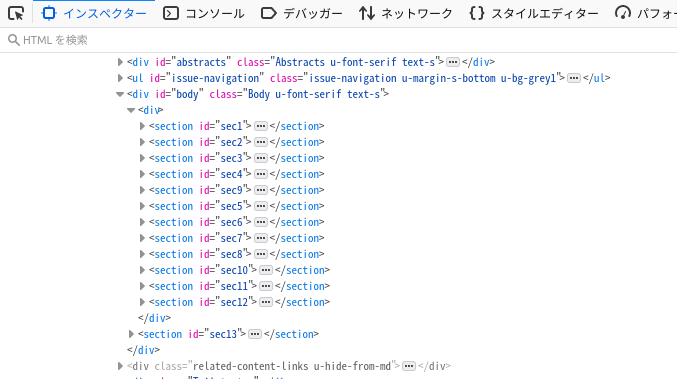Expand the abstracts div node
Screen dimensions: 677x379
[x=120, y=62]
